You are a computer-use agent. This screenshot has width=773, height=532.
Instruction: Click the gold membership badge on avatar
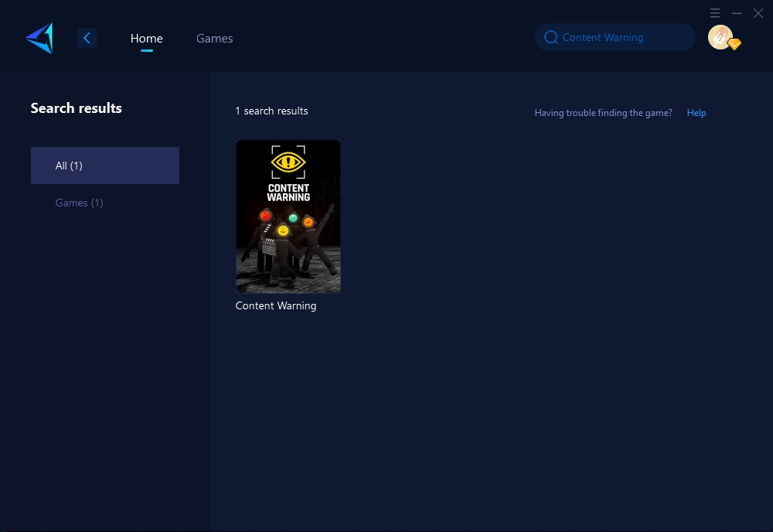click(x=734, y=44)
